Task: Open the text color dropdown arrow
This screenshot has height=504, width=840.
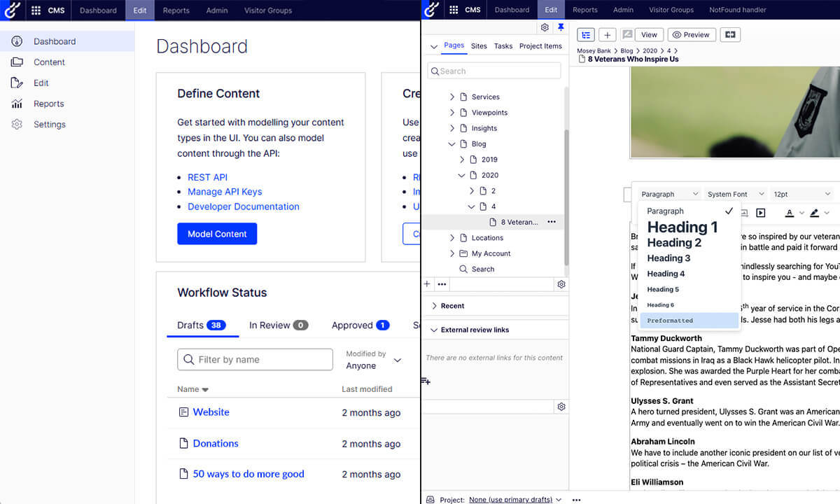Action: 801,213
